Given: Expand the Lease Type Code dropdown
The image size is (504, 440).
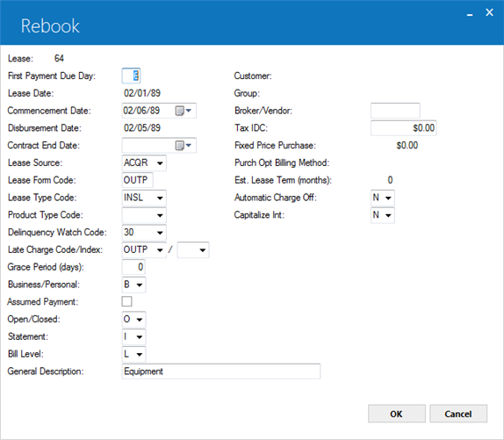Looking at the screenshot, I should point(160,198).
